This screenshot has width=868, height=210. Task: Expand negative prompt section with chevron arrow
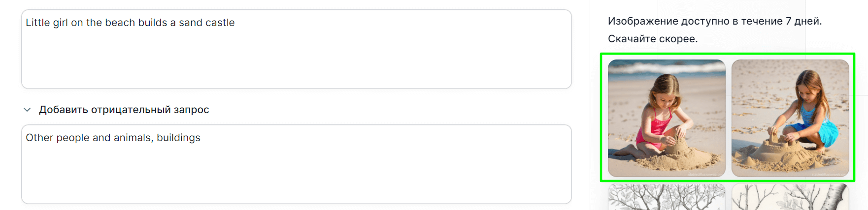click(x=27, y=110)
